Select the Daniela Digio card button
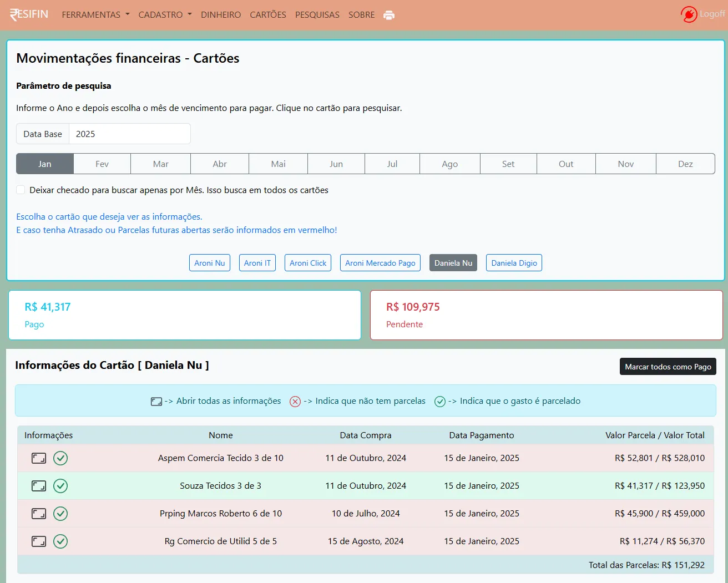This screenshot has height=583, width=728. click(514, 263)
